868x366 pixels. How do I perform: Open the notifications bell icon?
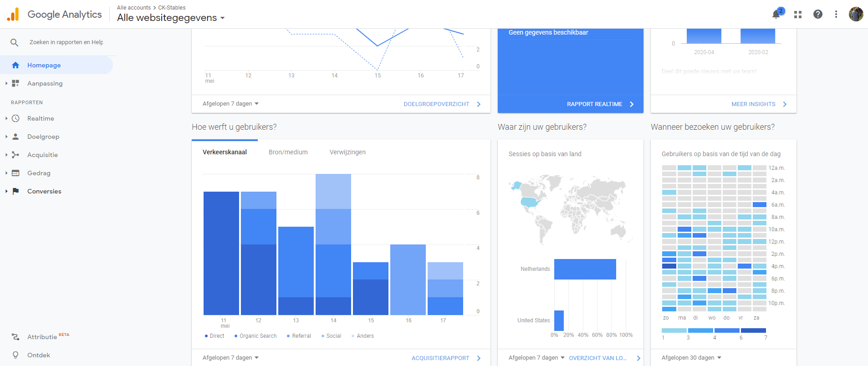(776, 15)
